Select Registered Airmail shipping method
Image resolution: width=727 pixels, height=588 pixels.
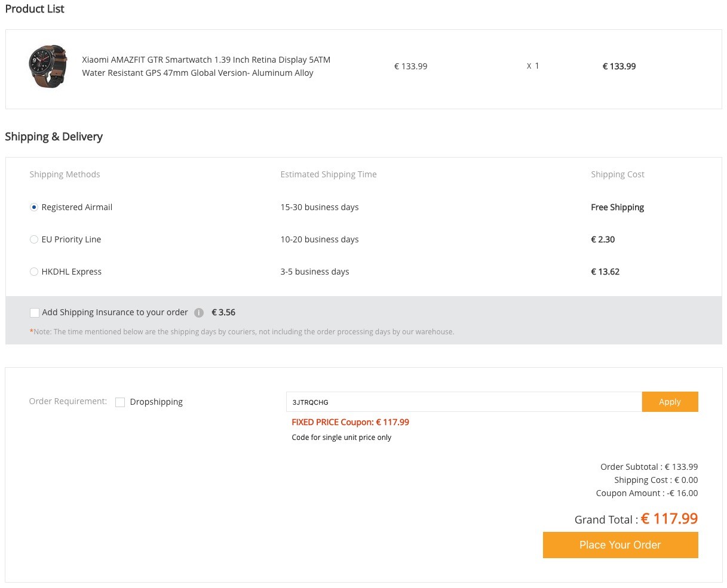pyautogui.click(x=34, y=207)
